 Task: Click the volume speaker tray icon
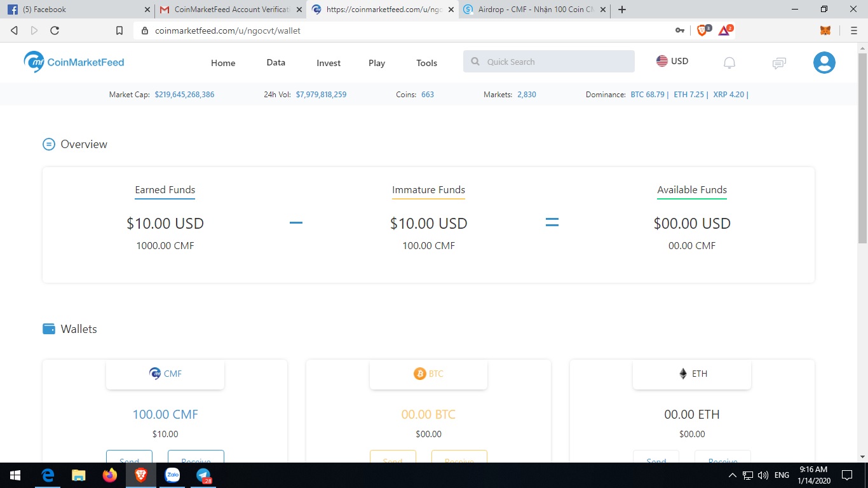(x=763, y=475)
